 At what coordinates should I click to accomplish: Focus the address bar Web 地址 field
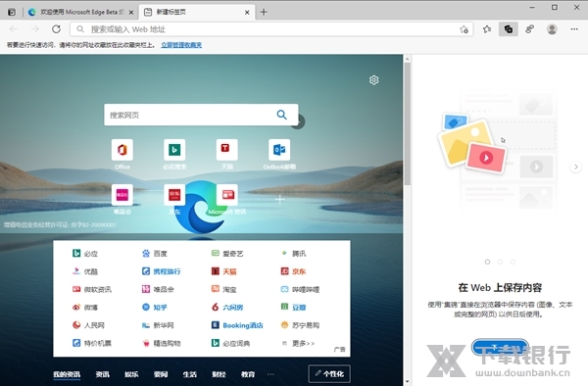[271, 29]
